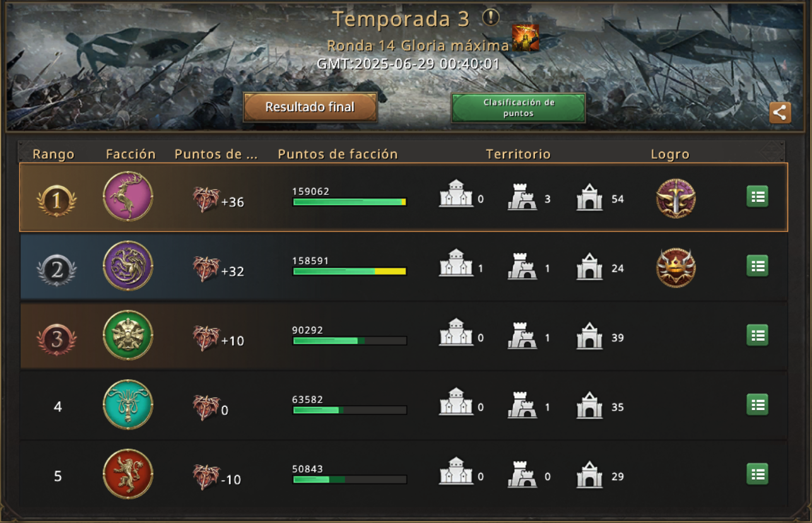
Task: Select the green rose faction emblem
Action: 128,335
